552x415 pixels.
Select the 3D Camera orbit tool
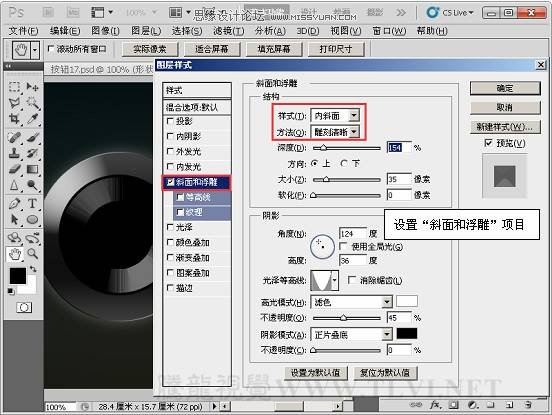point(32,238)
